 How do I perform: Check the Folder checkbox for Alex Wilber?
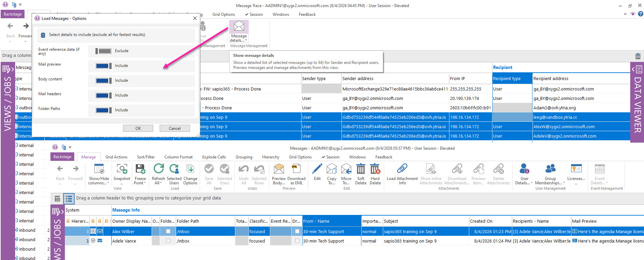[x=168, y=231]
